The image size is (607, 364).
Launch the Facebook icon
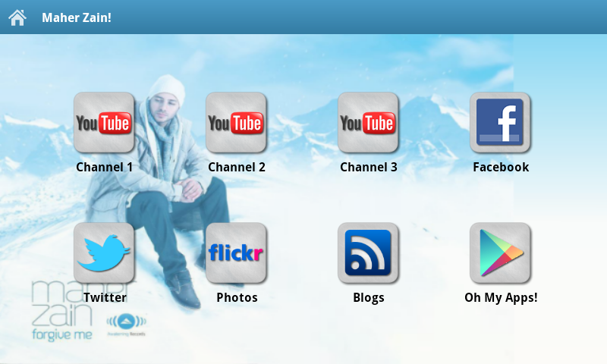[500, 123]
